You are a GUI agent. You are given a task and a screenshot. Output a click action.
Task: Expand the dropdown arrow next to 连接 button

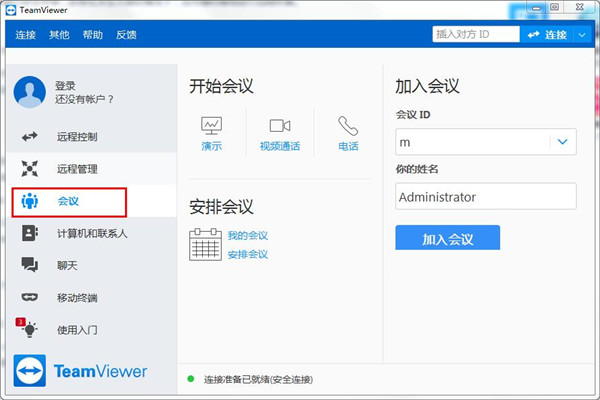582,34
